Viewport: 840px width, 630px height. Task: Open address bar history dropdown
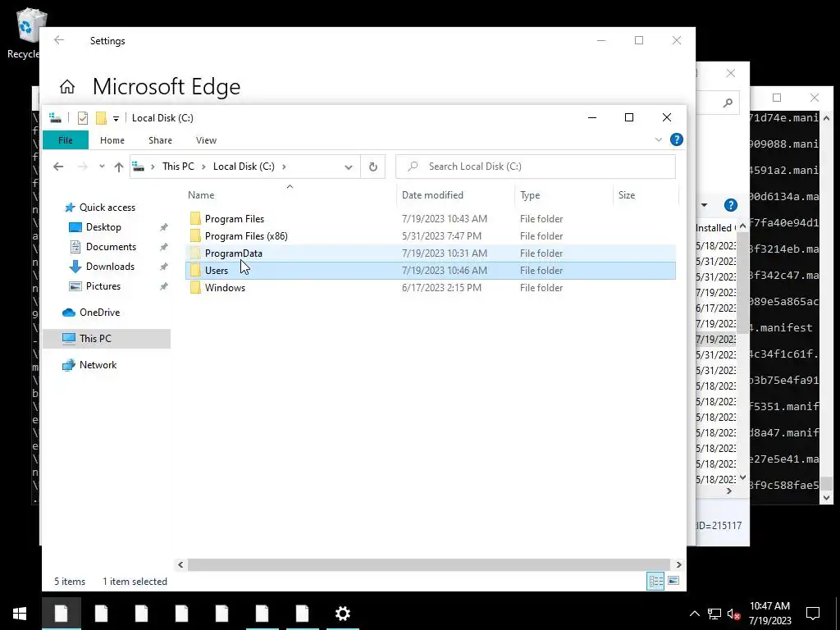348,167
